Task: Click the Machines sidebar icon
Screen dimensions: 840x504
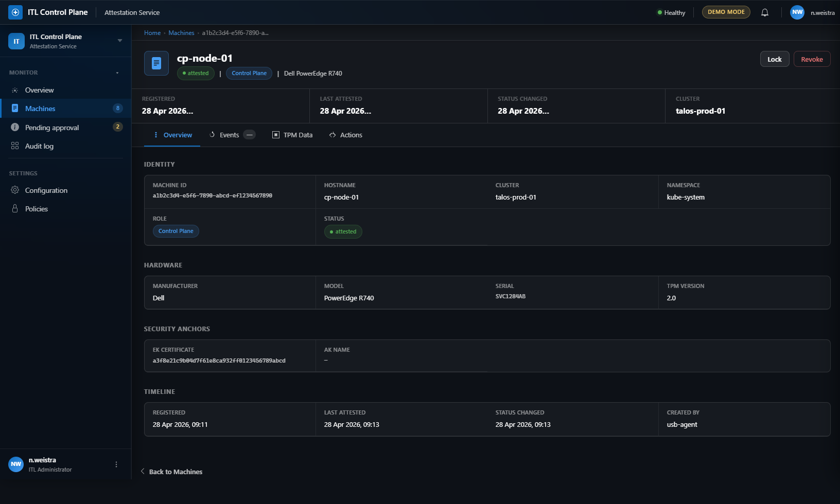Action: click(x=15, y=109)
